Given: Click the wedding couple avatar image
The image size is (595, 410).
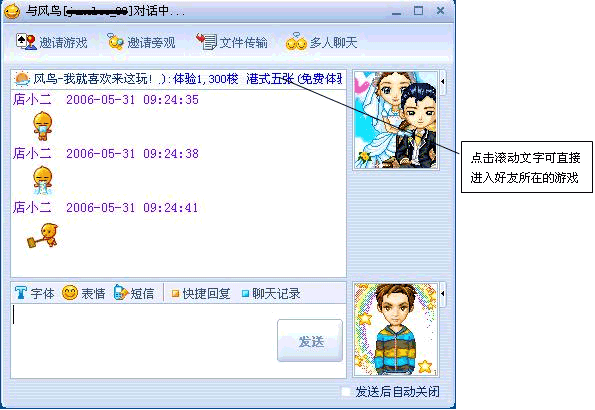Looking at the screenshot, I should tap(395, 120).
